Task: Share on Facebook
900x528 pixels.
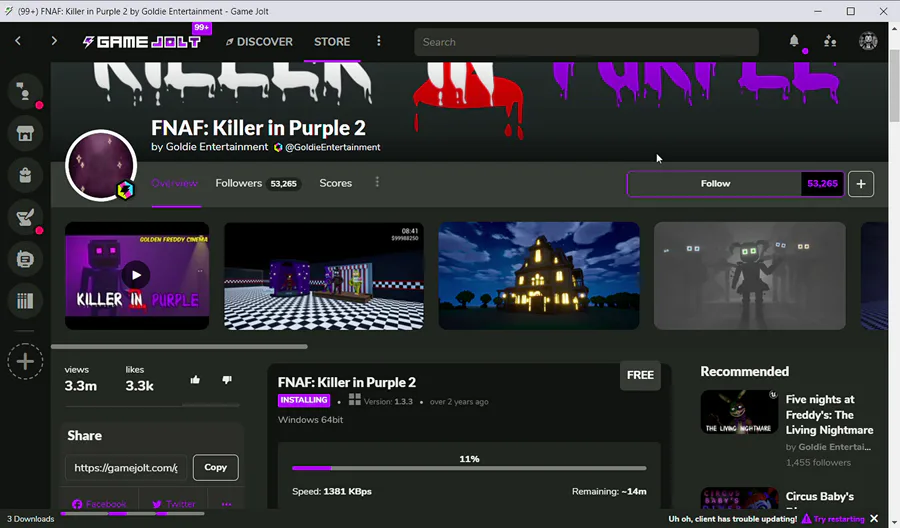Action: pyautogui.click(x=99, y=504)
